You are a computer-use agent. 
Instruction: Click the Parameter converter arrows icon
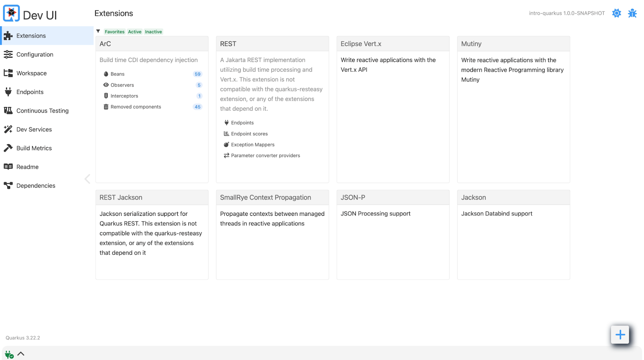tap(227, 155)
